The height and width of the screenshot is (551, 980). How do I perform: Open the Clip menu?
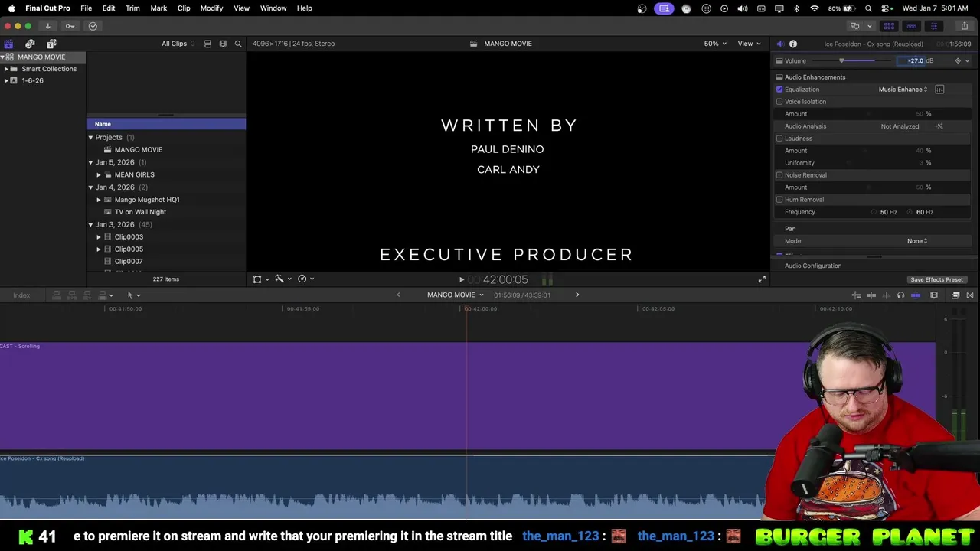click(x=184, y=8)
